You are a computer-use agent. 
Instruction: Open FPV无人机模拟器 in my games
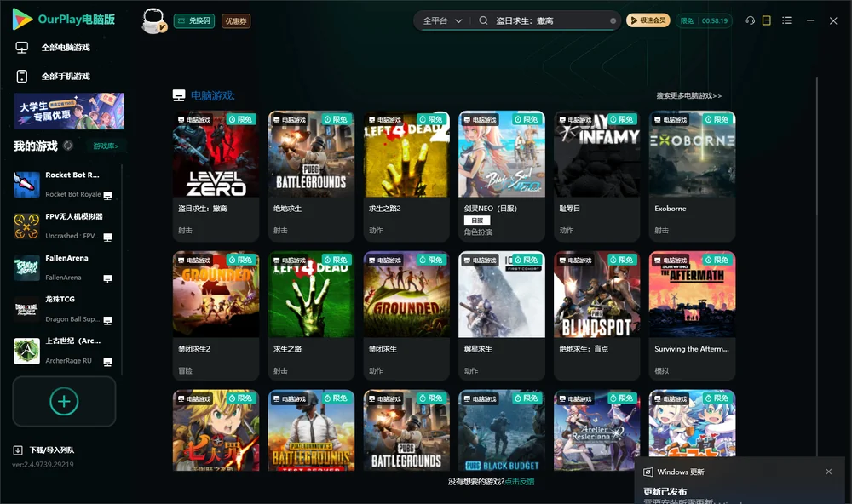[x=64, y=226]
